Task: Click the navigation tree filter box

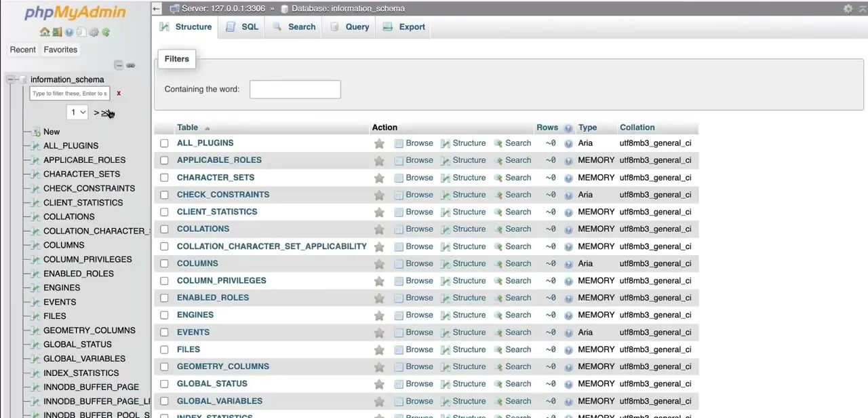Action: click(69, 93)
